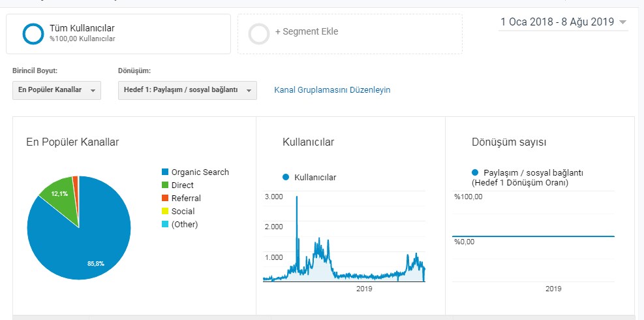Open the Hedef 1 conversion dropdown

tap(187, 90)
